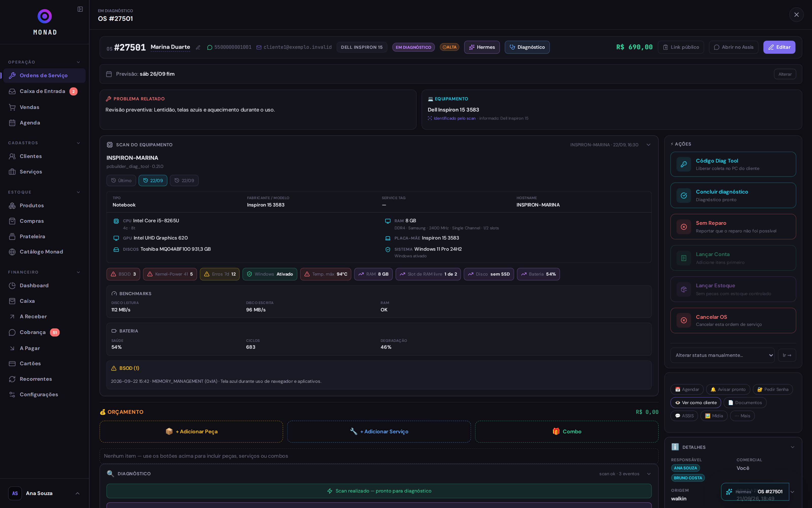Open Agenda in the sidebar

click(44, 123)
